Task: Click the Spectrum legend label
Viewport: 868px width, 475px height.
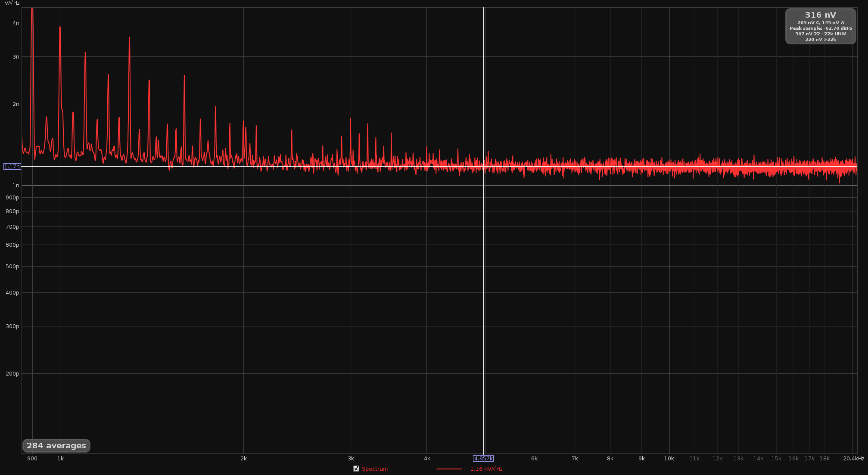Action: (375, 469)
